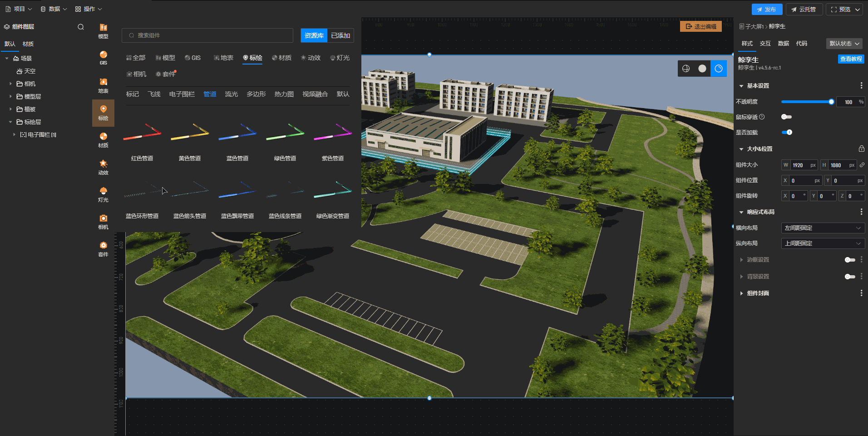Expand the 模型层 tree folder

11,96
